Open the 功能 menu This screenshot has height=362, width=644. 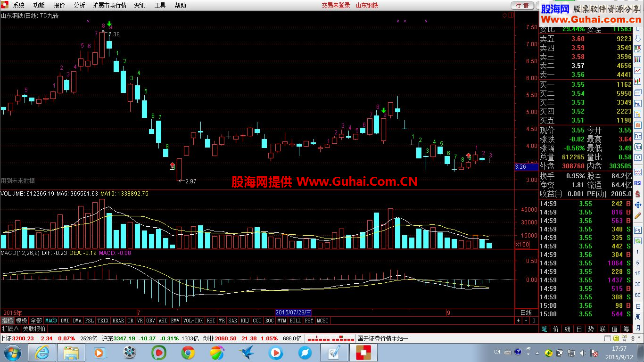tap(39, 5)
